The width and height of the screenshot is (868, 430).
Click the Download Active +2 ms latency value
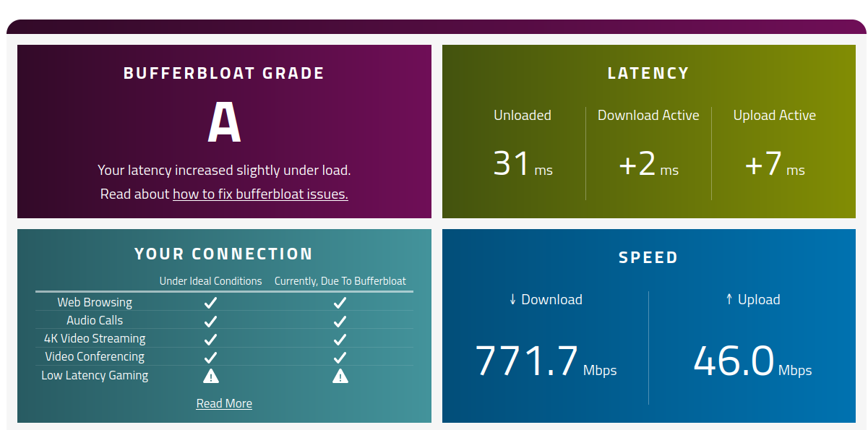[x=648, y=164]
